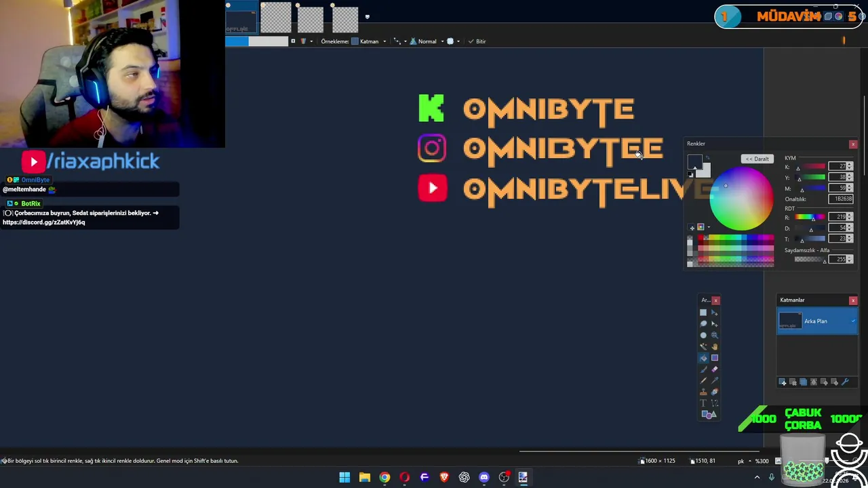Open the Normal blend mode dropdown
This screenshot has width=868, height=488.
click(x=427, y=41)
